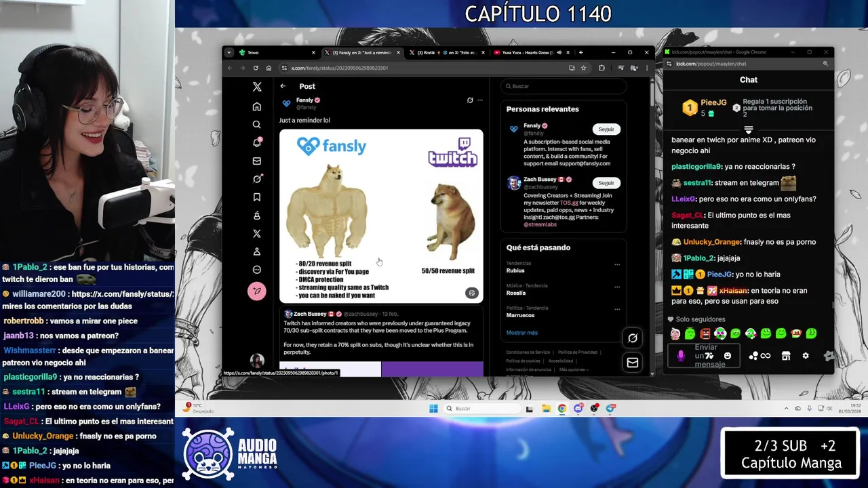Image resolution: width=868 pixels, height=488 pixels.
Task: Bookmark this page with the star icon
Action: (x=583, y=68)
